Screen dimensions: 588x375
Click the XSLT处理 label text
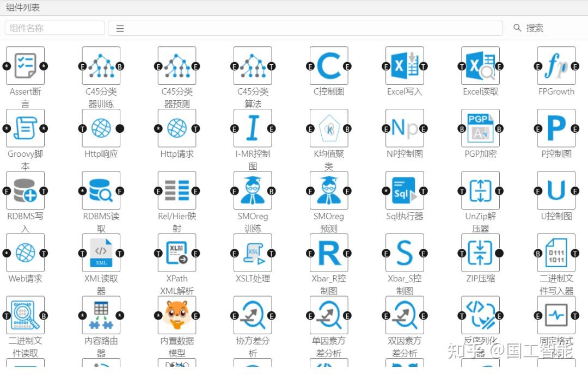pos(253,278)
